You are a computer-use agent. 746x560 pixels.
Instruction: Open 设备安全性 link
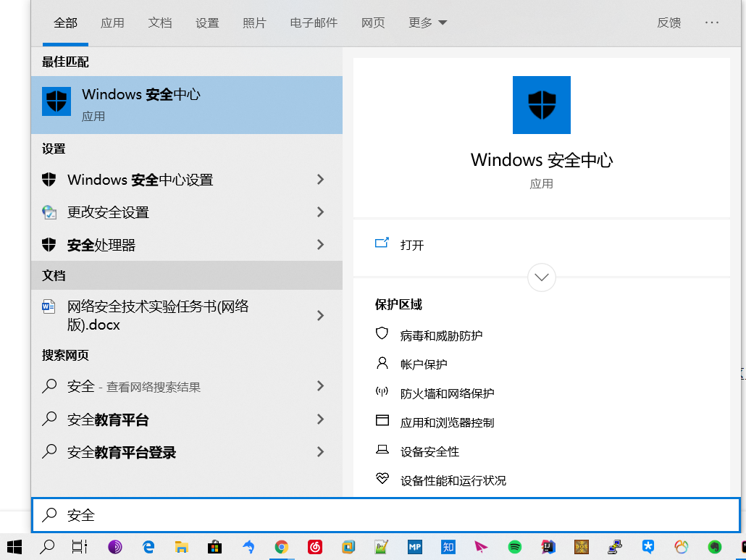tap(429, 451)
